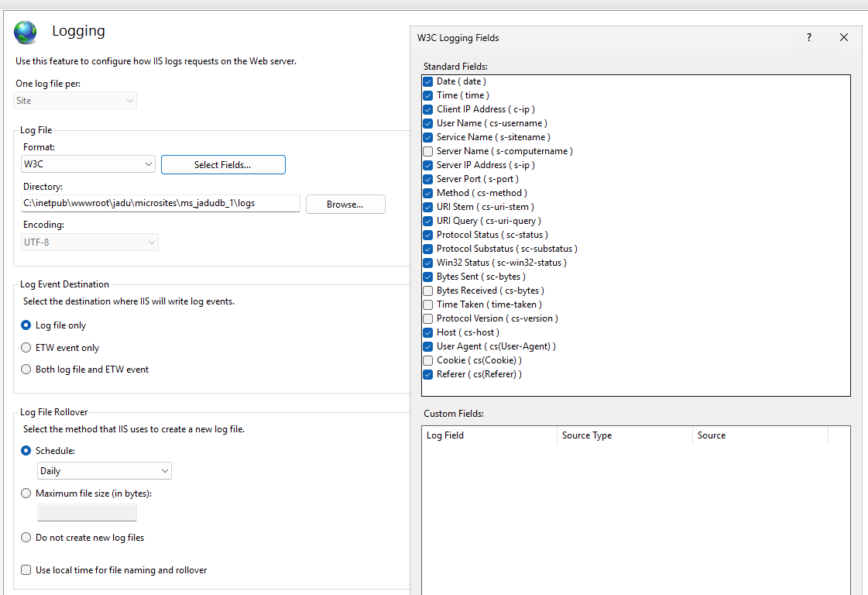This screenshot has width=868, height=595.
Task: Open the UTF-8 Encoding dropdown
Action: [x=90, y=242]
